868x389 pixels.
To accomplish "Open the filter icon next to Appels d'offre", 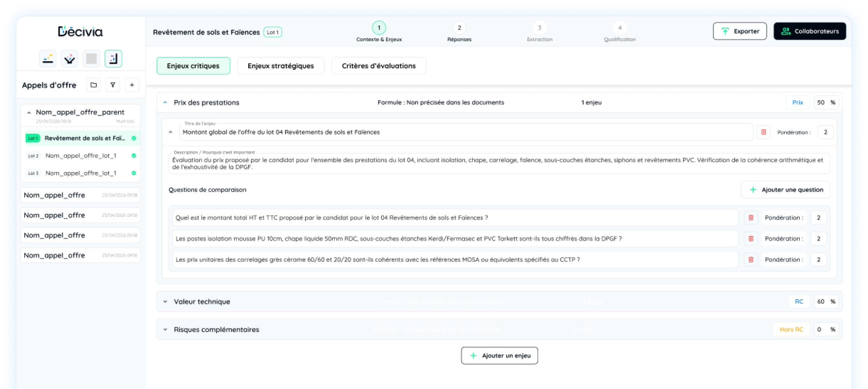I will pos(113,85).
